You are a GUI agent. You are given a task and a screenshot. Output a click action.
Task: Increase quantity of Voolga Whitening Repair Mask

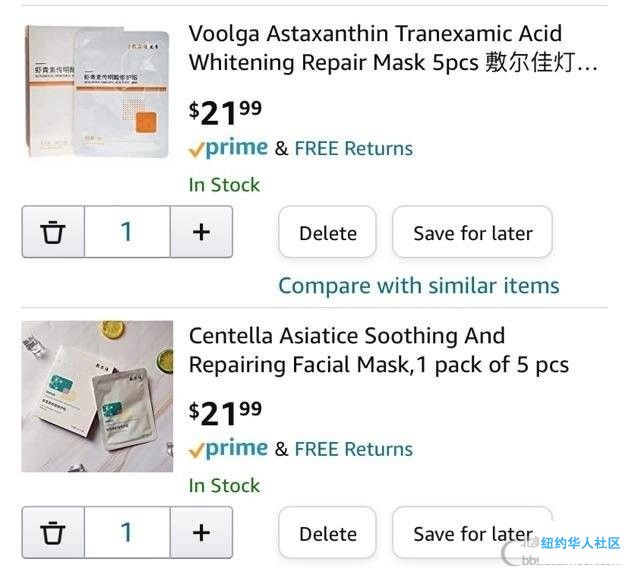201,232
